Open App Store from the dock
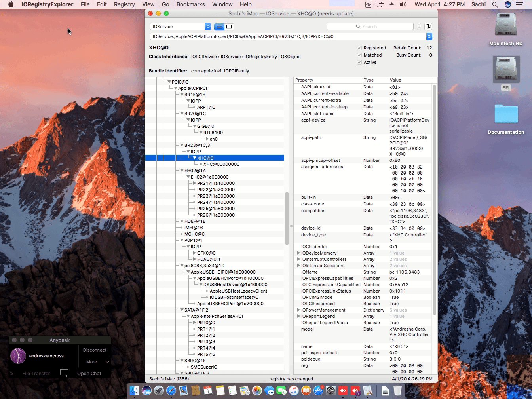Image resolution: width=532 pixels, height=399 pixels. pyautogui.click(x=319, y=391)
